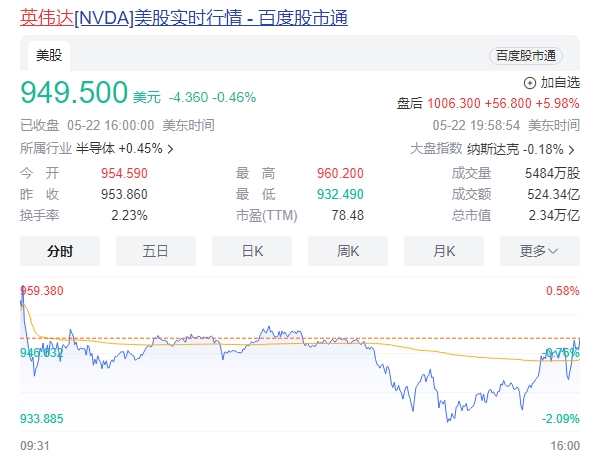Expand 半导体 industry chevron arrow
602x458 pixels.
pyautogui.click(x=170, y=149)
